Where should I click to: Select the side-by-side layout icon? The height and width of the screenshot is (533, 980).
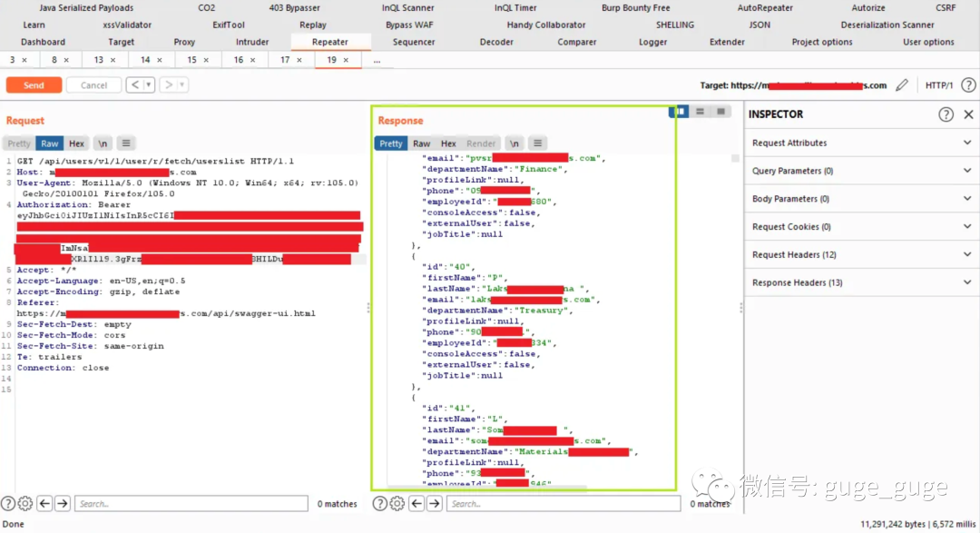tap(680, 112)
